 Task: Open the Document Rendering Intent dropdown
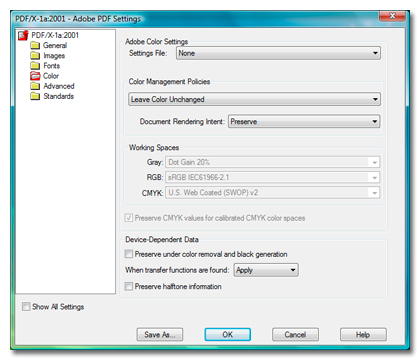[x=304, y=122]
